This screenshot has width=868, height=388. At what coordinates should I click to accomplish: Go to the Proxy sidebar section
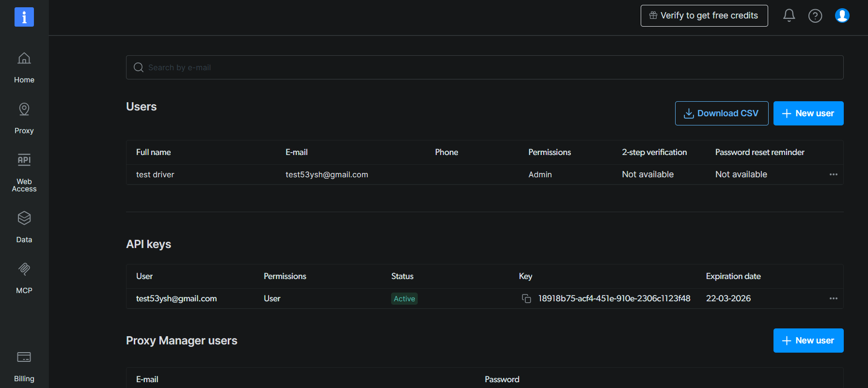tap(24, 118)
